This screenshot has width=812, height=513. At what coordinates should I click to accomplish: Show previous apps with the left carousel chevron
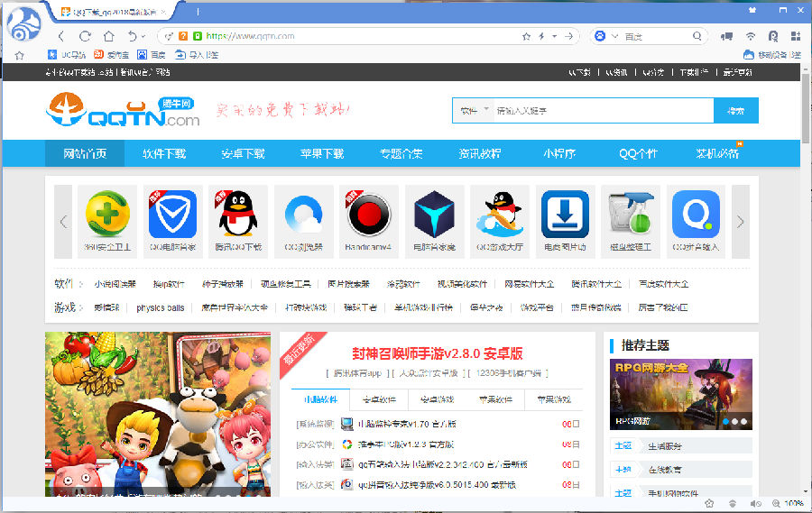pyautogui.click(x=63, y=222)
